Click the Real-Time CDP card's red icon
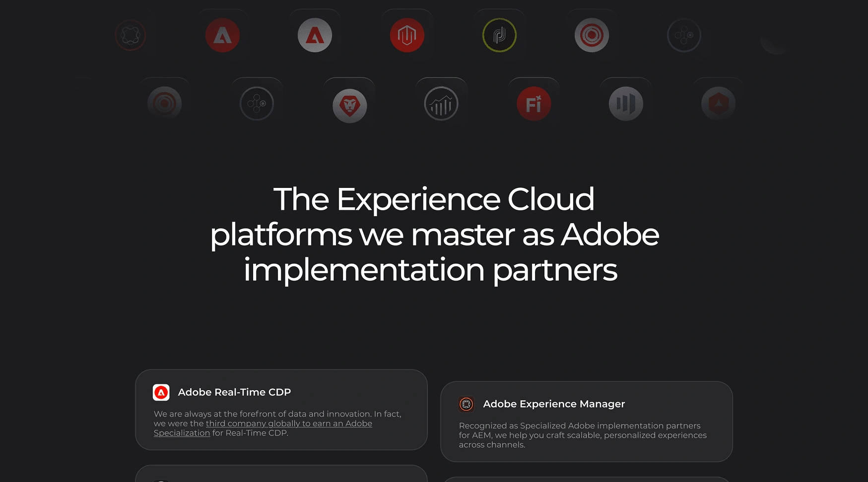Viewport: 868px width, 482px height. 161,392
